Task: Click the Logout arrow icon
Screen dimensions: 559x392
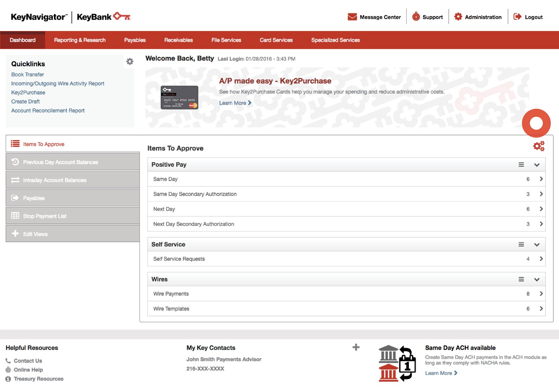Action: point(518,17)
